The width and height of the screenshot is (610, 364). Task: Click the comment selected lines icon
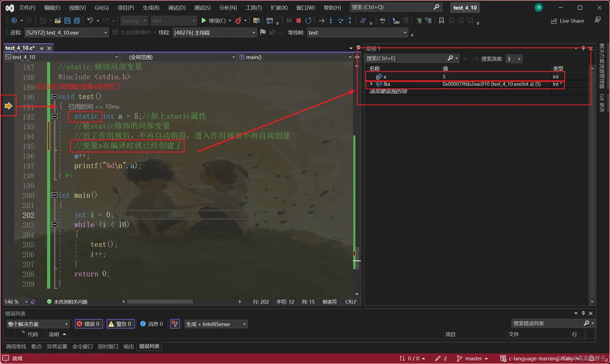pos(418,20)
